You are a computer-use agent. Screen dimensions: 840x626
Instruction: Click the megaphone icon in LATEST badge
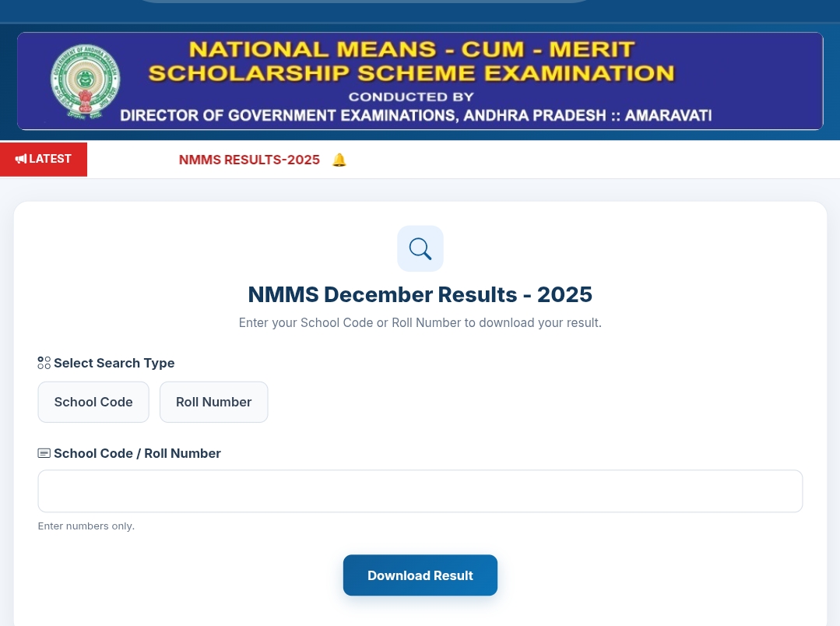(x=21, y=159)
